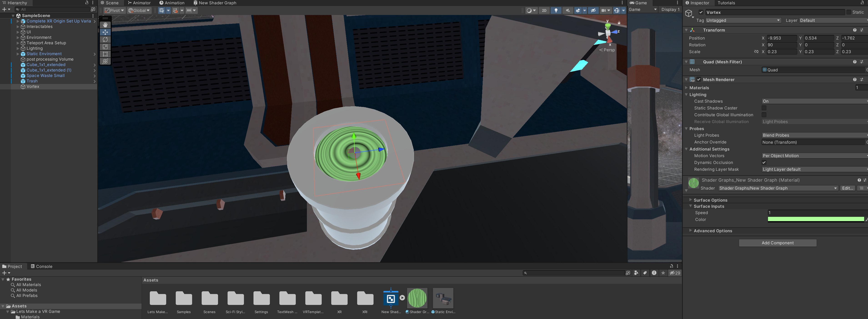868x319 pixels.
Task: Click the scene gizmo lock icon
Action: 619,22
